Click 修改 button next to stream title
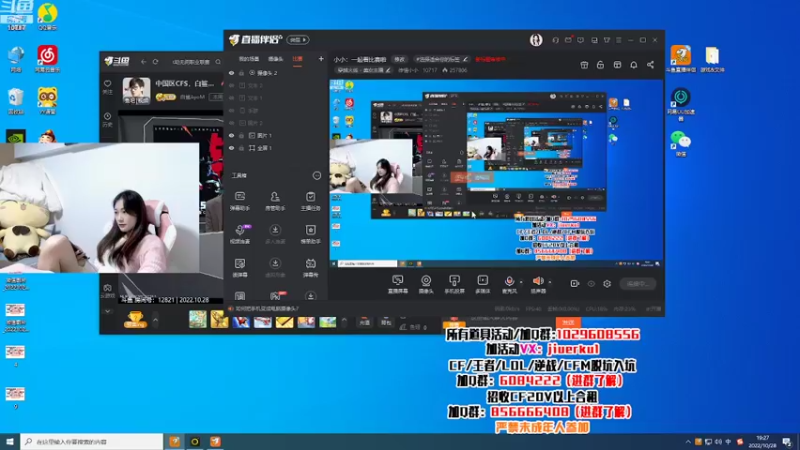 (399, 59)
